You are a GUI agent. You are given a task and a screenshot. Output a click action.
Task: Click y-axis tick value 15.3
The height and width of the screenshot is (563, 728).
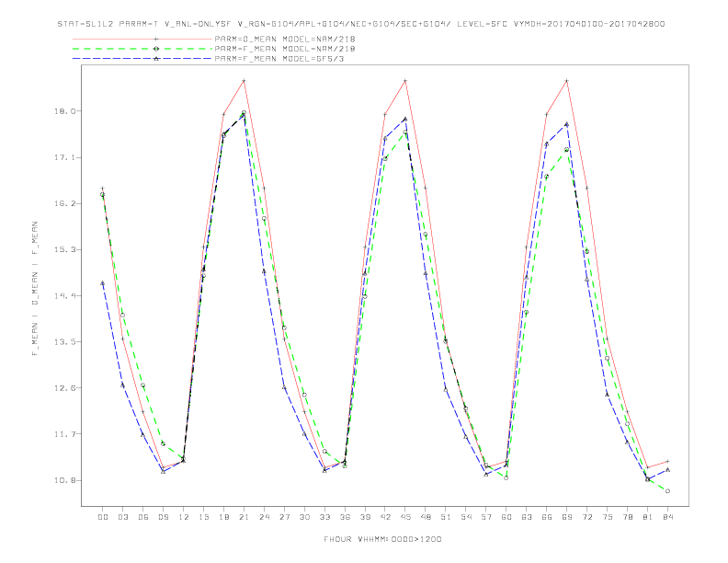pyautogui.click(x=65, y=249)
